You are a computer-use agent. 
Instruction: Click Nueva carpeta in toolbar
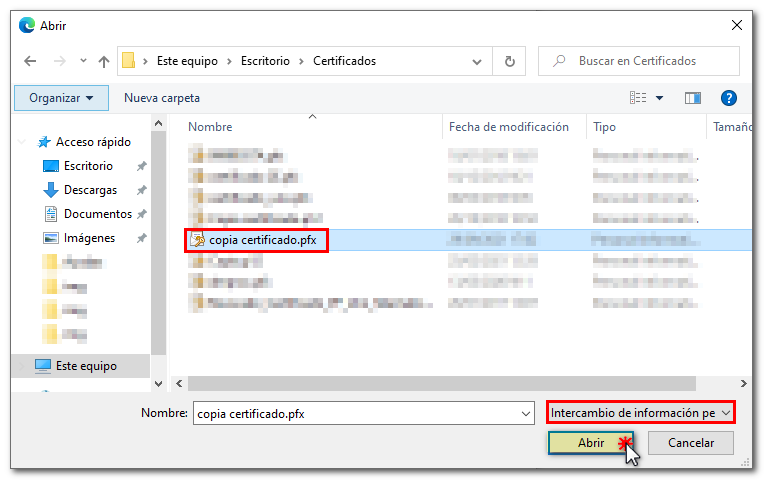(x=161, y=98)
